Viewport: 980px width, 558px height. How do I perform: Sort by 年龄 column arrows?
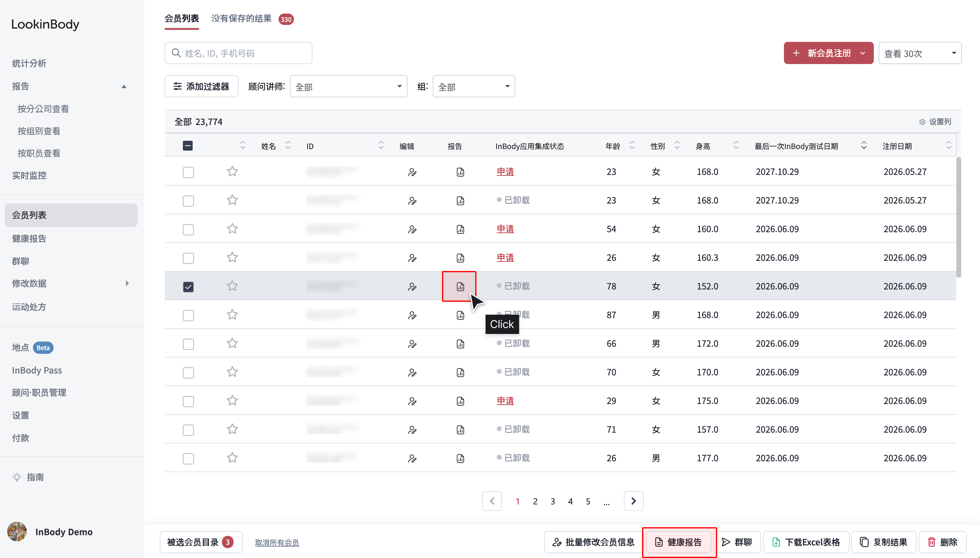click(632, 146)
